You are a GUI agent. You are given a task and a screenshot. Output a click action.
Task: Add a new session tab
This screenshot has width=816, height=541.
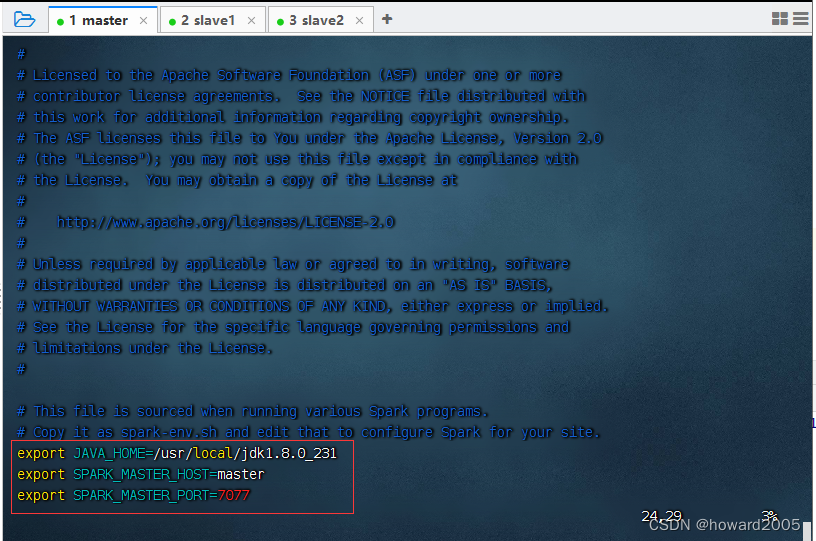[x=387, y=19]
